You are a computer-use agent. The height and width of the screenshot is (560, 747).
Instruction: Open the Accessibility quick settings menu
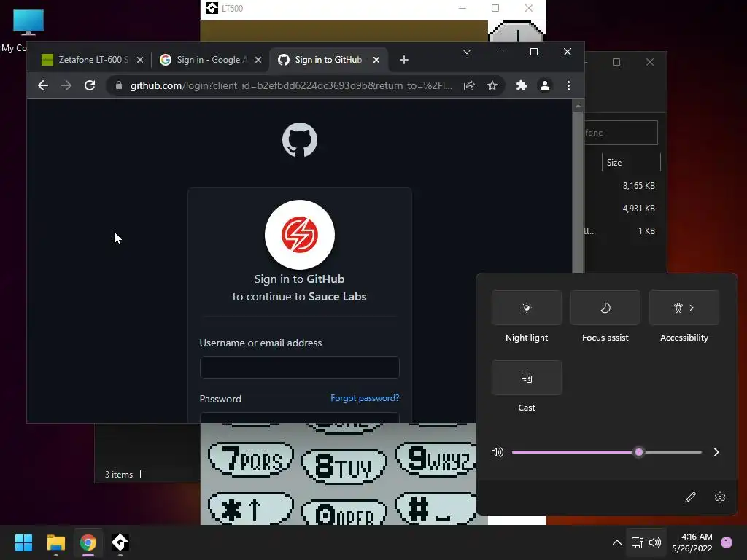(x=684, y=308)
